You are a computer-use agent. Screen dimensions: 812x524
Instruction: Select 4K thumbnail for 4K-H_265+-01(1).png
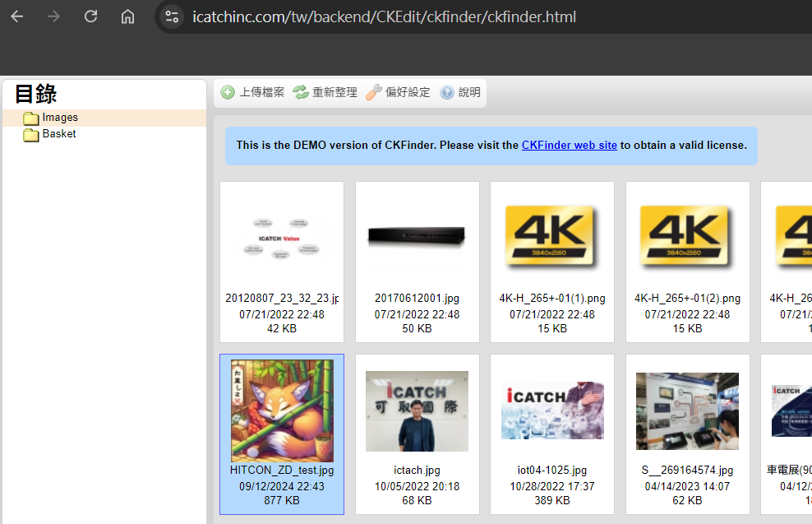tap(551, 237)
